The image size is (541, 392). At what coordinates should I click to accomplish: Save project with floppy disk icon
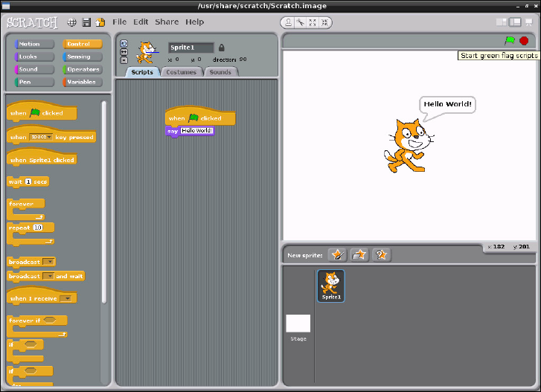click(86, 22)
